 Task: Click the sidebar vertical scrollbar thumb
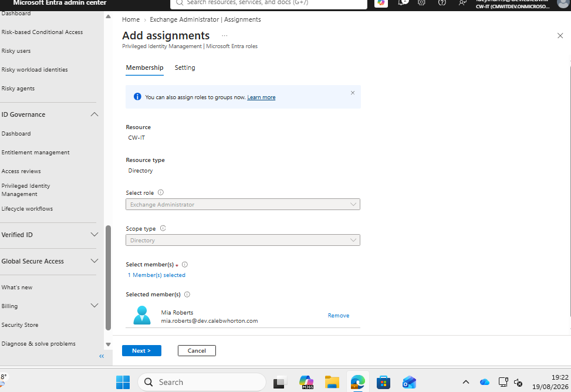point(108,278)
